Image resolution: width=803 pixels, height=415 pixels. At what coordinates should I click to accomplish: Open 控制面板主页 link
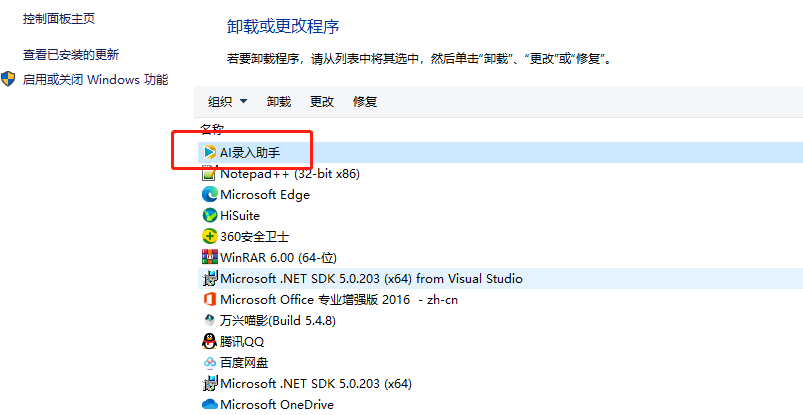point(59,19)
